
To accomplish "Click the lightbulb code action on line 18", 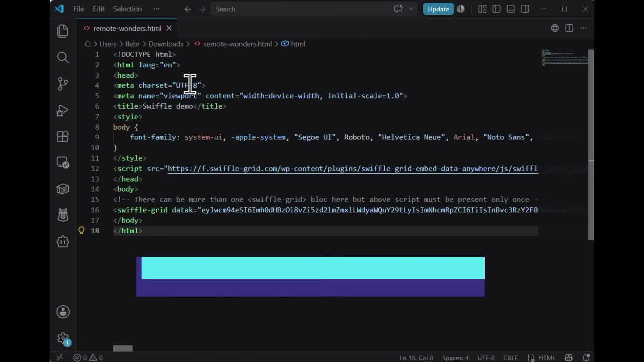I will point(82,231).
